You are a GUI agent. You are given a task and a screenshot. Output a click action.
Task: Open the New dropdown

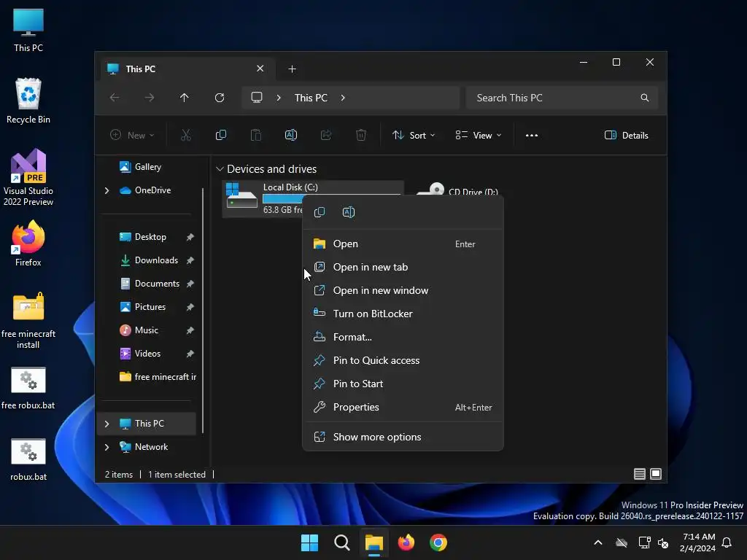click(x=133, y=135)
